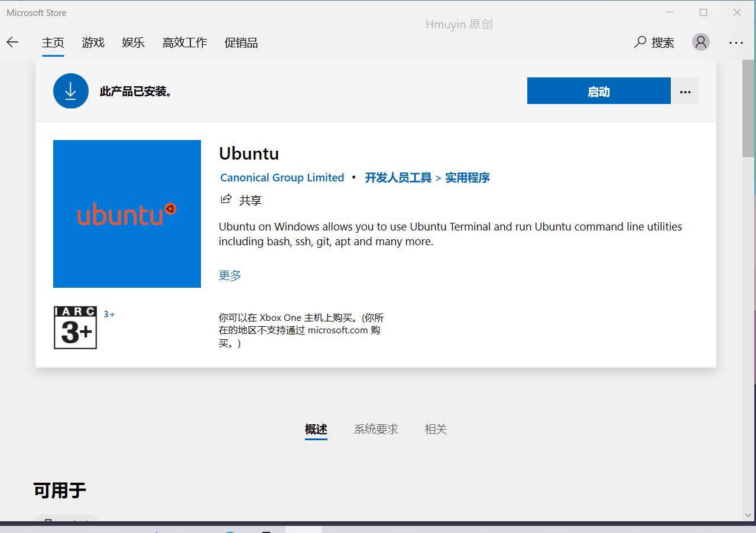
Task: Switch to the 相关 tab
Action: click(436, 429)
